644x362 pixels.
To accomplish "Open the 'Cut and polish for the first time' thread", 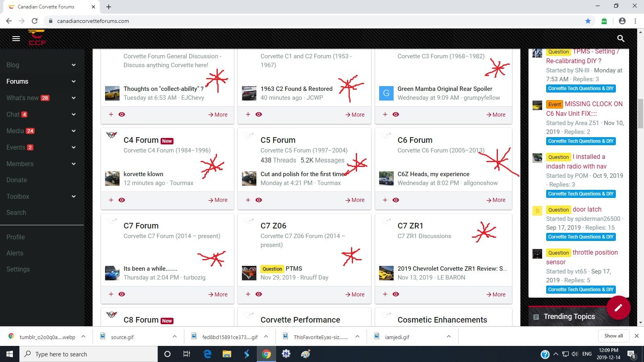I will pos(302,174).
